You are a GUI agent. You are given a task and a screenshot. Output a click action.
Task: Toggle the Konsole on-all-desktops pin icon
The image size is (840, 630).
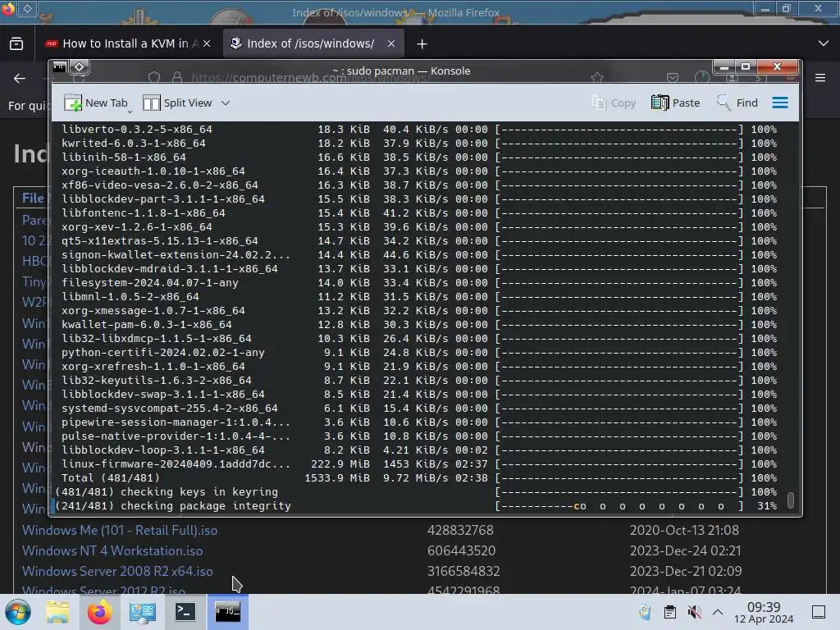click(x=80, y=67)
